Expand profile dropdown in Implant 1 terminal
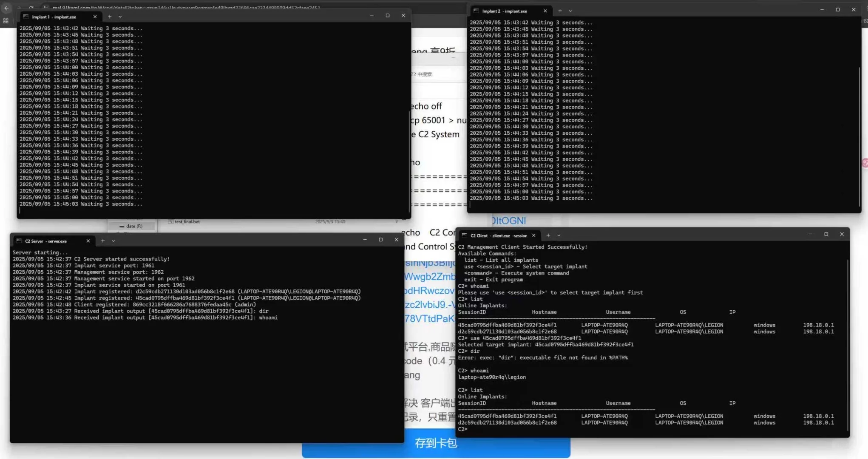 (x=120, y=17)
